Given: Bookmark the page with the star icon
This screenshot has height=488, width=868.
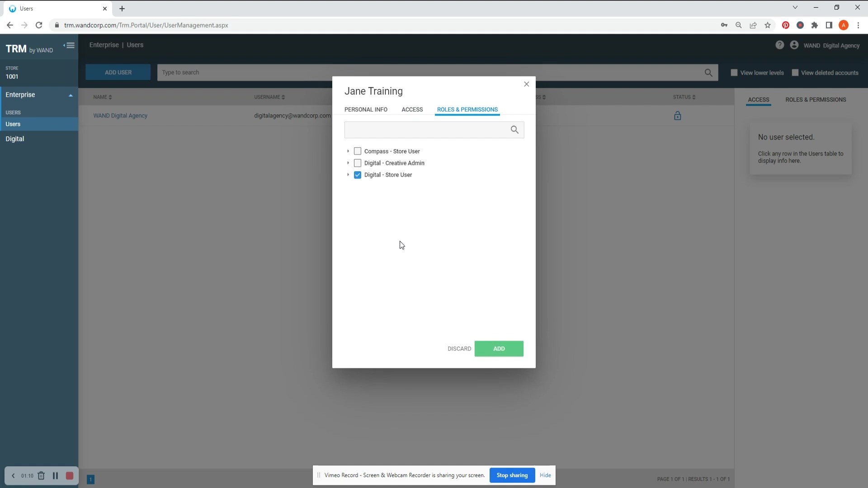Looking at the screenshot, I should (x=768, y=25).
